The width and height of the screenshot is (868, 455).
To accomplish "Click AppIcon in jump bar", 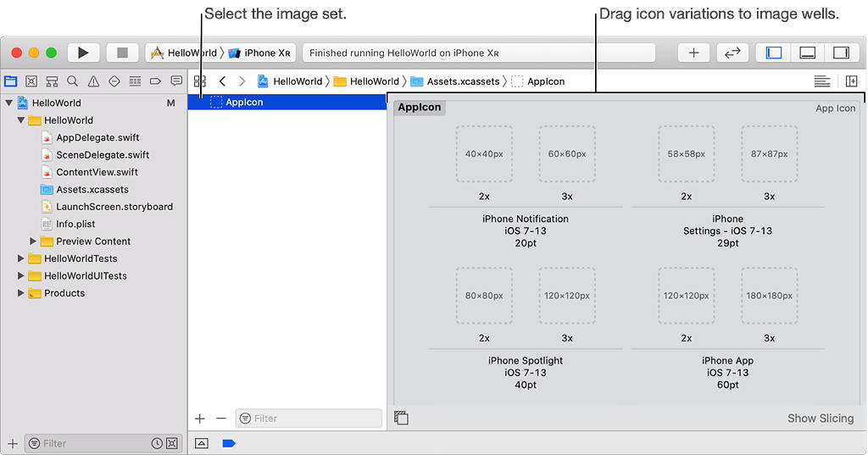I will (538, 81).
